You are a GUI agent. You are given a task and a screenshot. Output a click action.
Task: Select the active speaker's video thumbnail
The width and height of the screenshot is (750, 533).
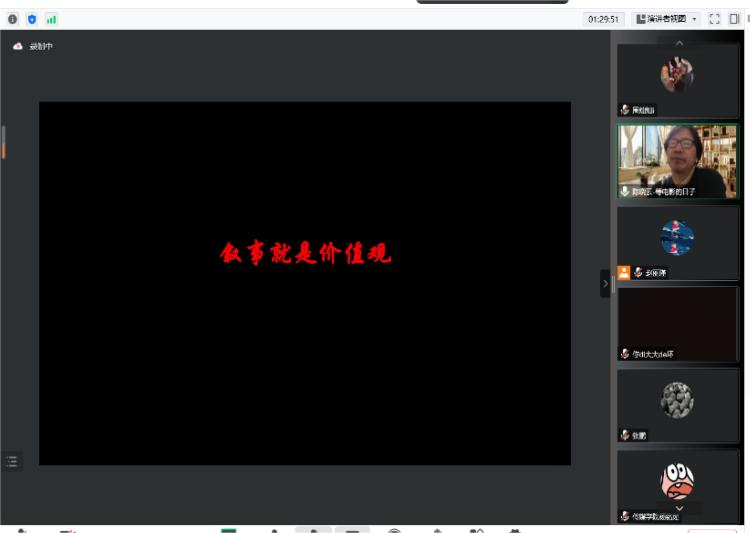click(677, 160)
